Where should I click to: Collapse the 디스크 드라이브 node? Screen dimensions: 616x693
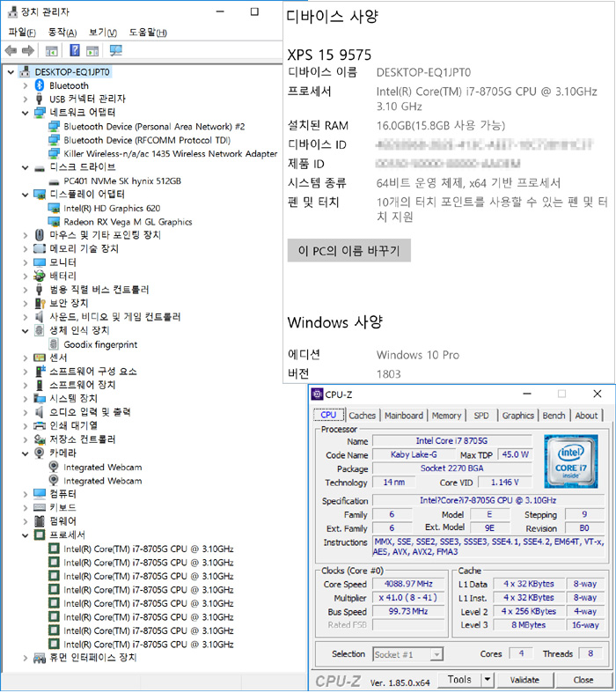pyautogui.click(x=26, y=167)
